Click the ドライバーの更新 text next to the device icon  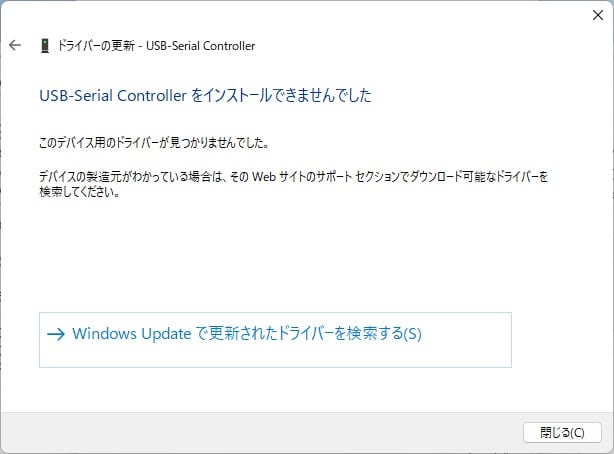[x=96, y=46]
